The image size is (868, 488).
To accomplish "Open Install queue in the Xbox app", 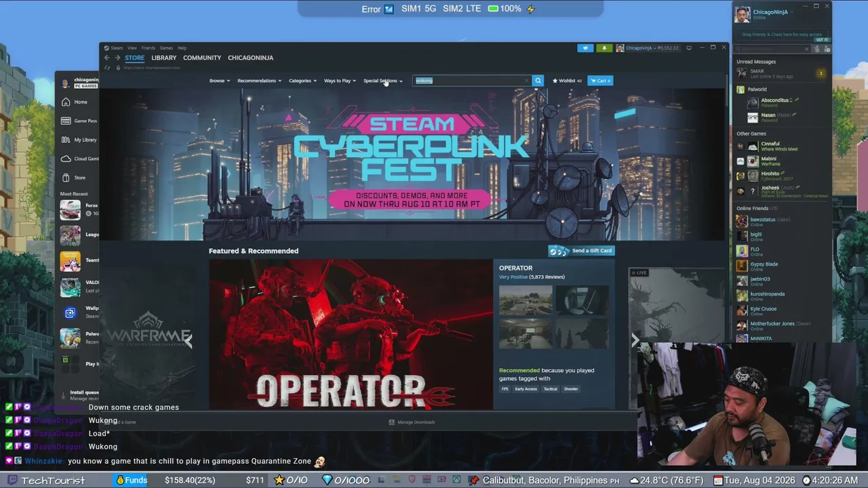I will click(x=80, y=395).
